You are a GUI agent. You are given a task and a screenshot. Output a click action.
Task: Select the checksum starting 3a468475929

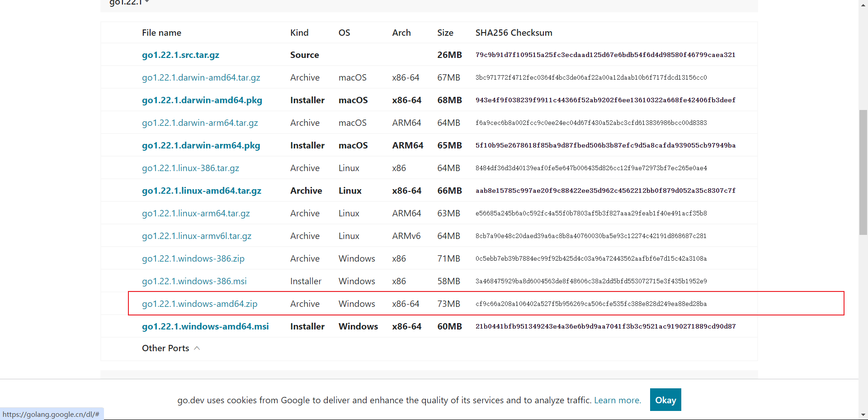coord(591,281)
